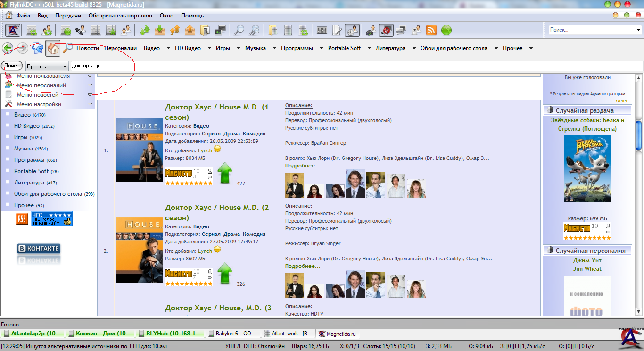Viewport: 644px width, 351px height.
Task: Toggle the red prohibition-sign toolbar button
Action: [x=386, y=31]
